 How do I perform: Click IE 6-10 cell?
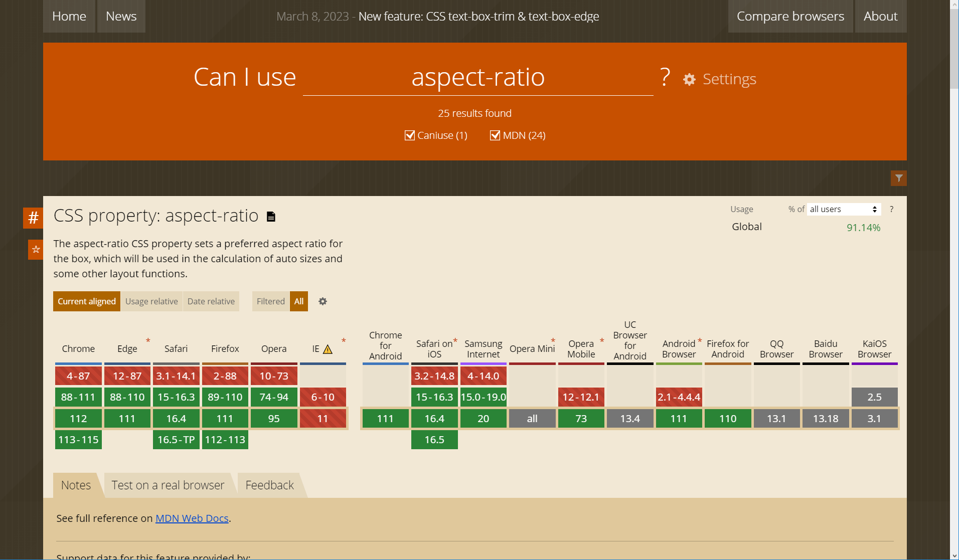click(x=323, y=397)
